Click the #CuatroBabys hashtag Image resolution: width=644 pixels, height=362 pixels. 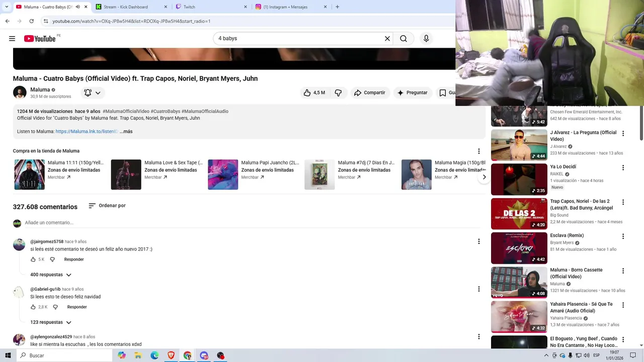[166, 112]
